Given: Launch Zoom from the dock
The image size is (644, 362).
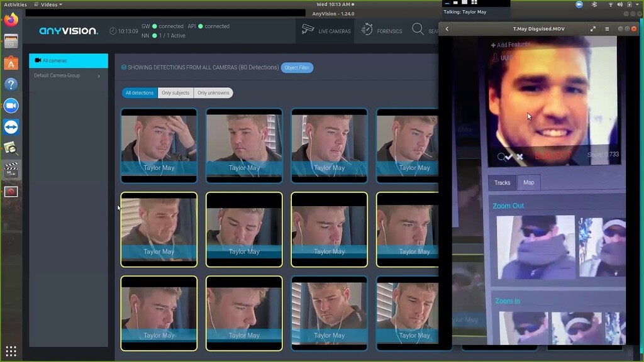Looking at the screenshot, I should pyautogui.click(x=11, y=106).
